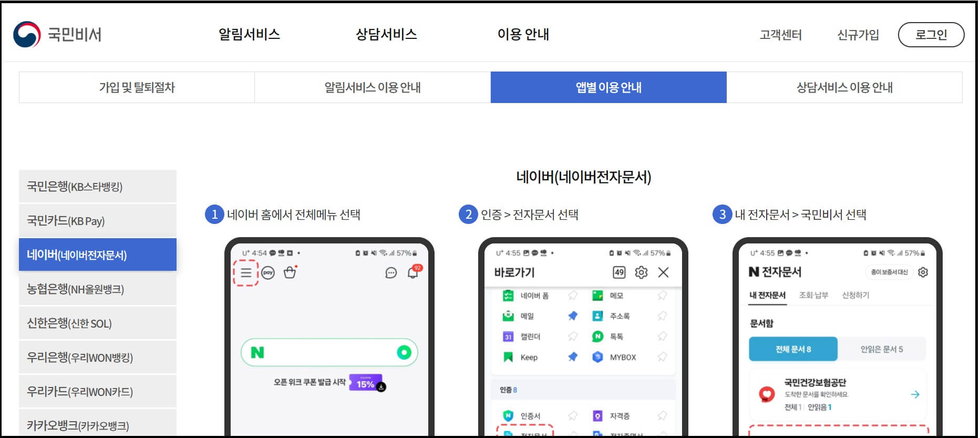Click the chat bubble icon in phone 1
The image size is (980, 438).
coord(391,273)
